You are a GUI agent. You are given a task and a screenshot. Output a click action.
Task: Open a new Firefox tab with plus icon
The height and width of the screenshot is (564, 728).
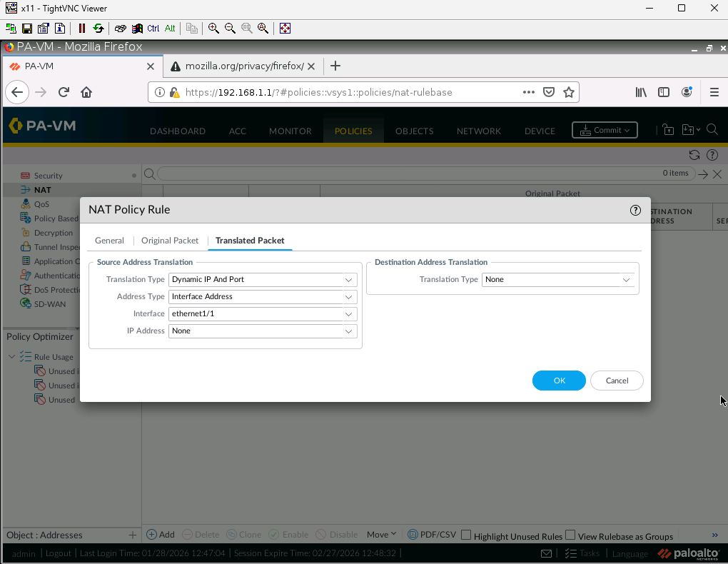[335, 66]
